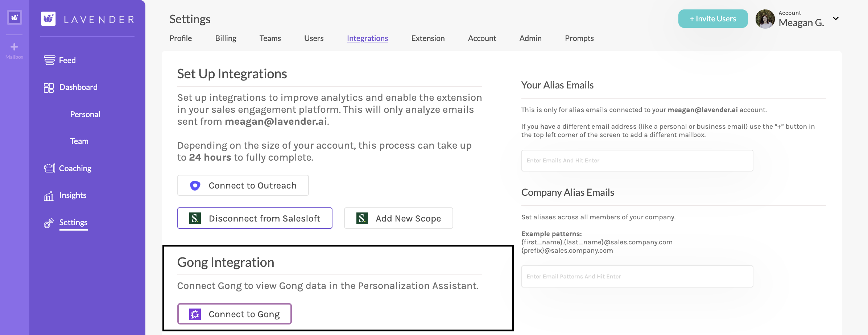The width and height of the screenshot is (868, 335).
Task: Click the Gong Integration heading
Action: pyautogui.click(x=226, y=262)
